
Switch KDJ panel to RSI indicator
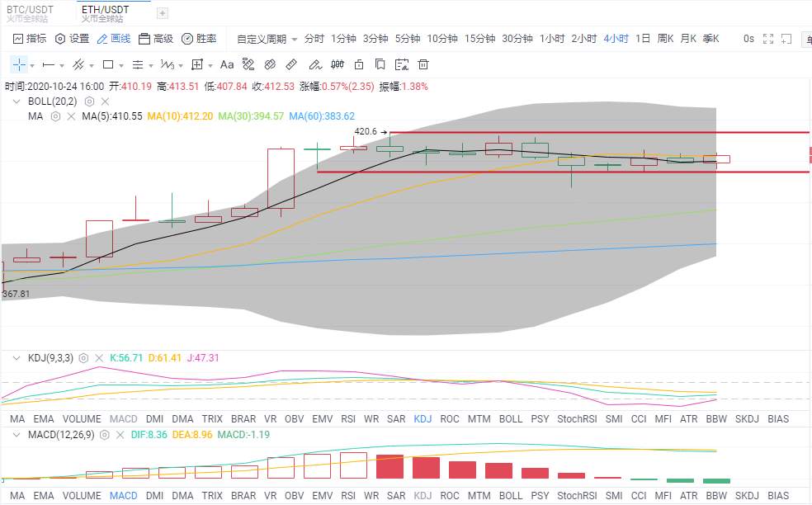pos(348,419)
